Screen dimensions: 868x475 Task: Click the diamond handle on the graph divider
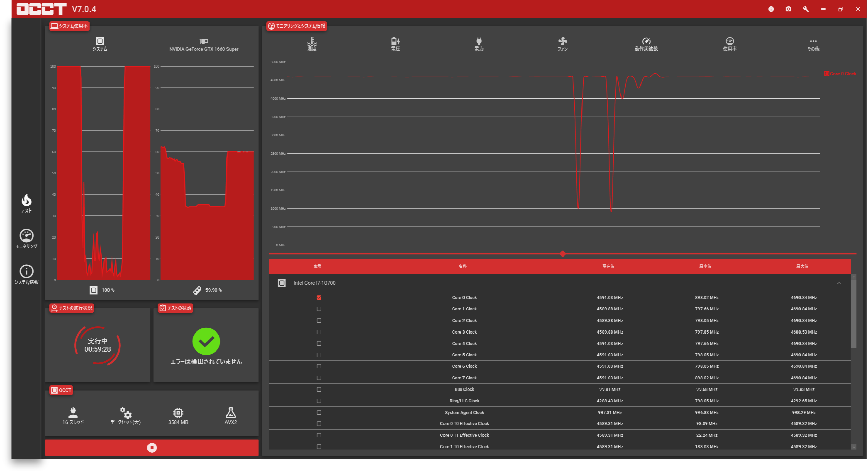pos(563,254)
